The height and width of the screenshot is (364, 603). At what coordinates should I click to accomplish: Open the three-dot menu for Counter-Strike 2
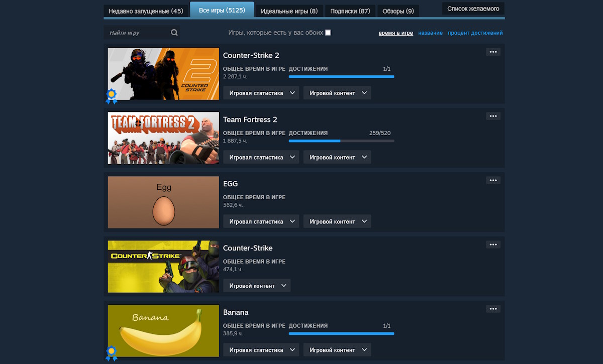click(x=493, y=52)
